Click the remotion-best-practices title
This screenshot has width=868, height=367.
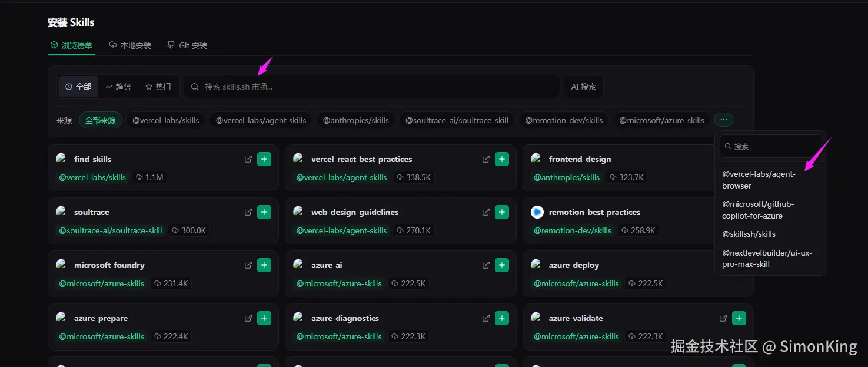[x=595, y=212]
